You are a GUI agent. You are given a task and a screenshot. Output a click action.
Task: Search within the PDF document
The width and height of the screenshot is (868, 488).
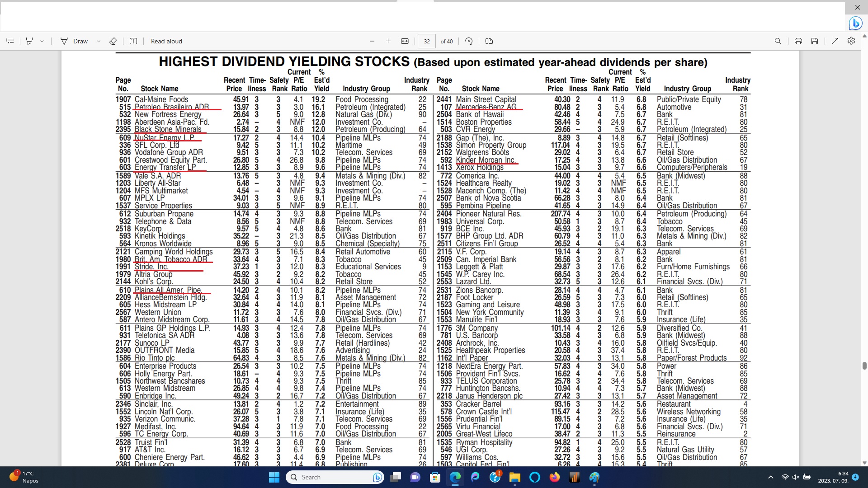pyautogui.click(x=778, y=41)
